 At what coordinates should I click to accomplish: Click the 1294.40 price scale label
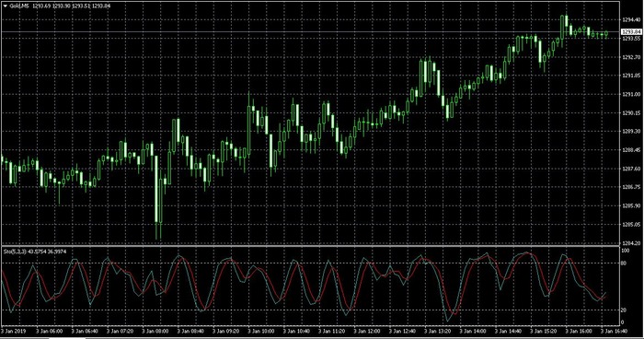click(x=630, y=19)
